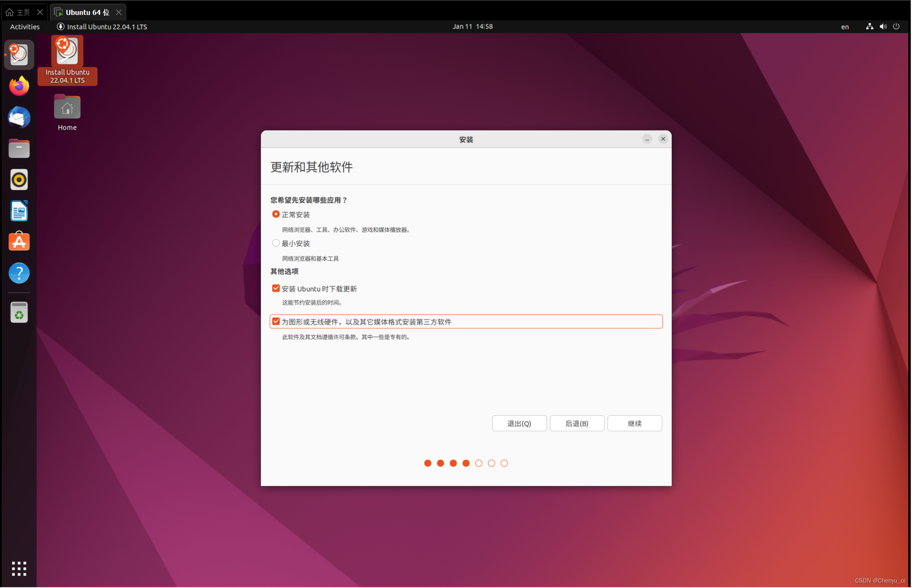This screenshot has height=588, width=912.
Task: Click Activities in top bar
Action: point(25,27)
